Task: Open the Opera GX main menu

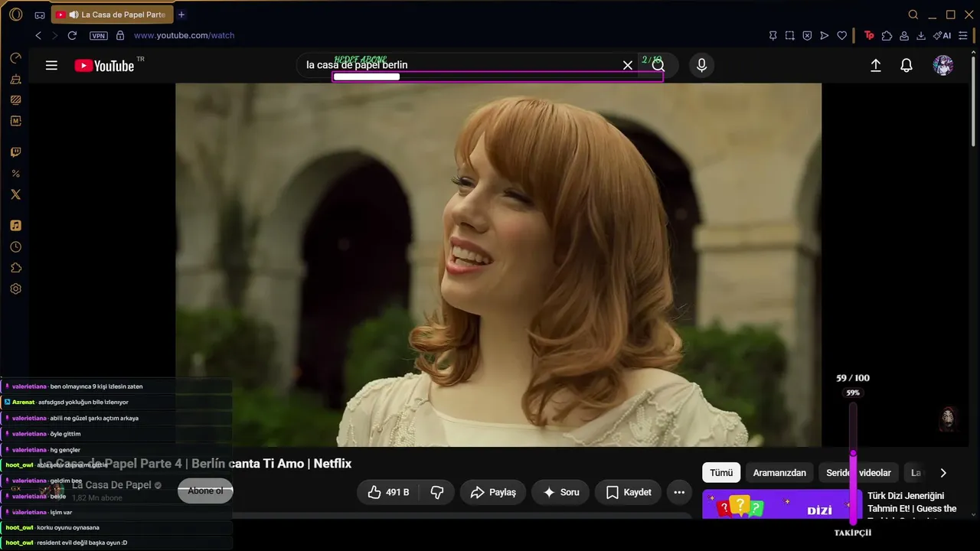Action: pos(15,15)
